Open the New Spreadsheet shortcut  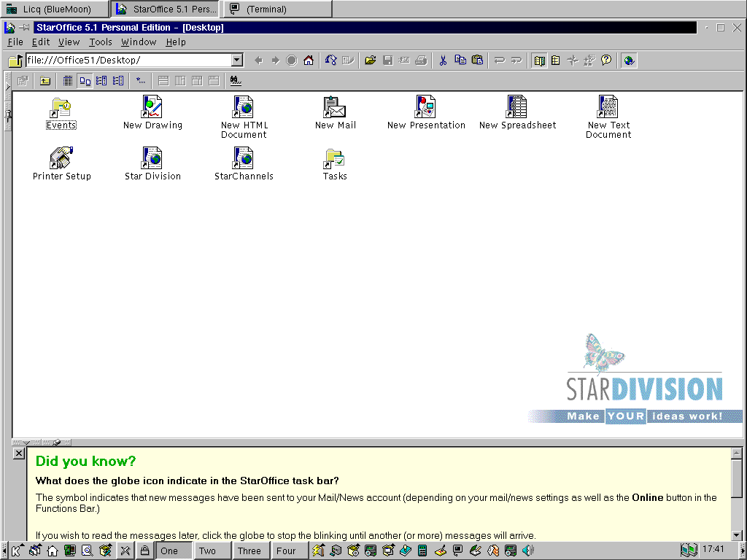pos(516,107)
